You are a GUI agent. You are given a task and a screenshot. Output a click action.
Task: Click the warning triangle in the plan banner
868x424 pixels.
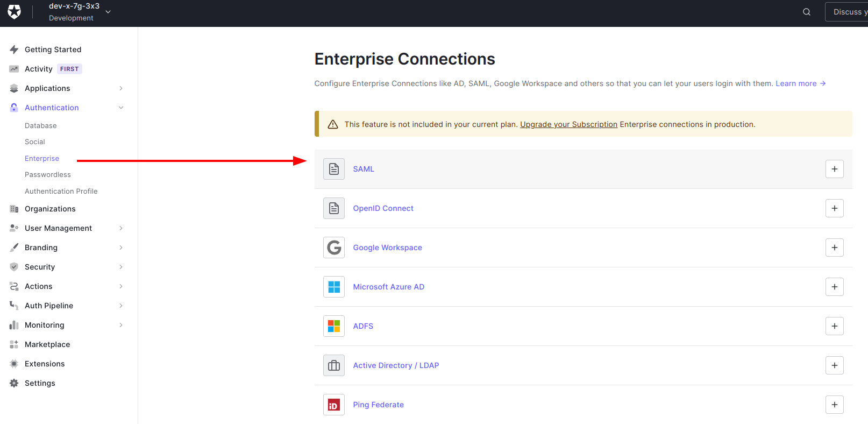[x=333, y=124]
